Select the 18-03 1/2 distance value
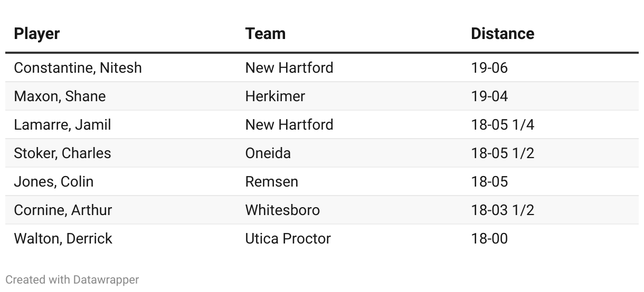Image resolution: width=644 pixels, height=292 pixels. [503, 210]
